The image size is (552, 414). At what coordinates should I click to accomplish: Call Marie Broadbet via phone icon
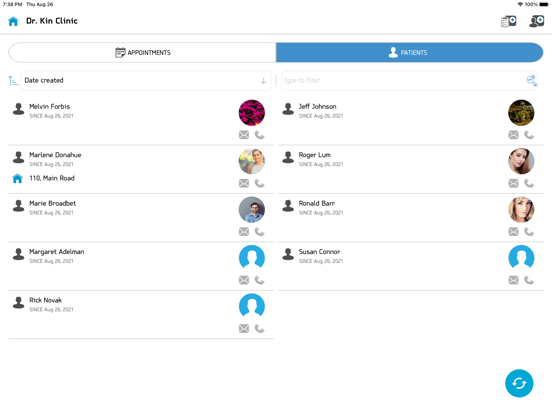[259, 232]
